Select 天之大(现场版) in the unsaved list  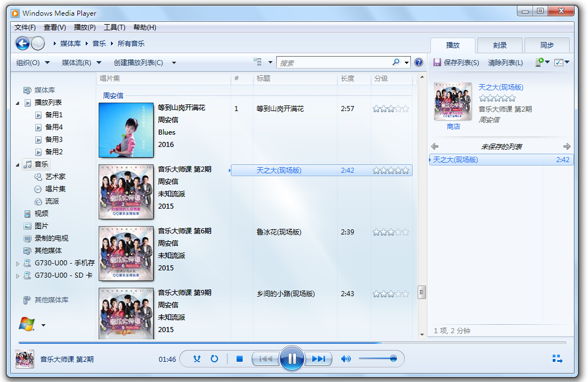click(x=501, y=160)
